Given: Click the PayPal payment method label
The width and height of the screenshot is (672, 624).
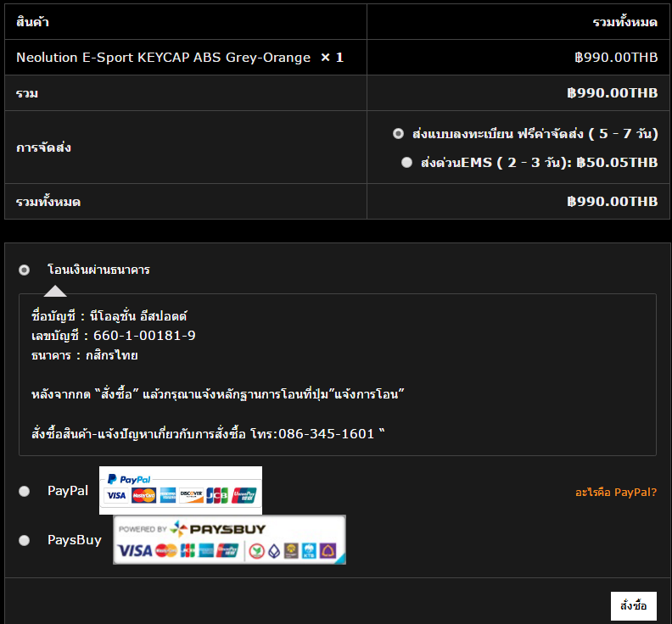Looking at the screenshot, I should click(x=68, y=491).
